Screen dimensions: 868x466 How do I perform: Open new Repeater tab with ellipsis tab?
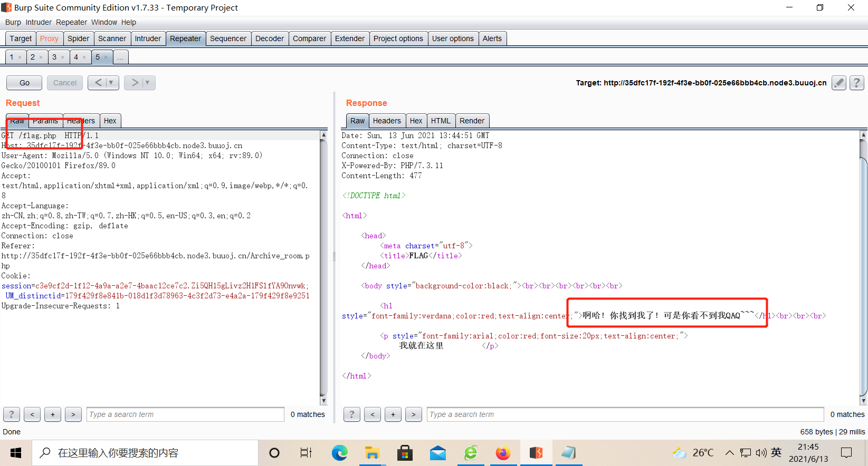(x=120, y=57)
